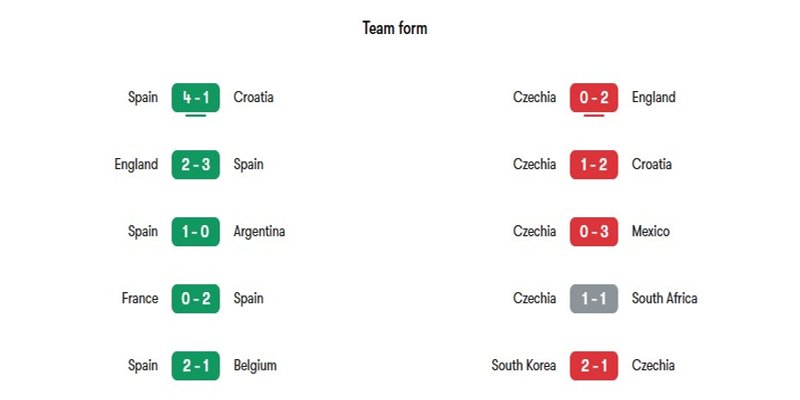Click the Croatia team name beside 4-1

254,97
